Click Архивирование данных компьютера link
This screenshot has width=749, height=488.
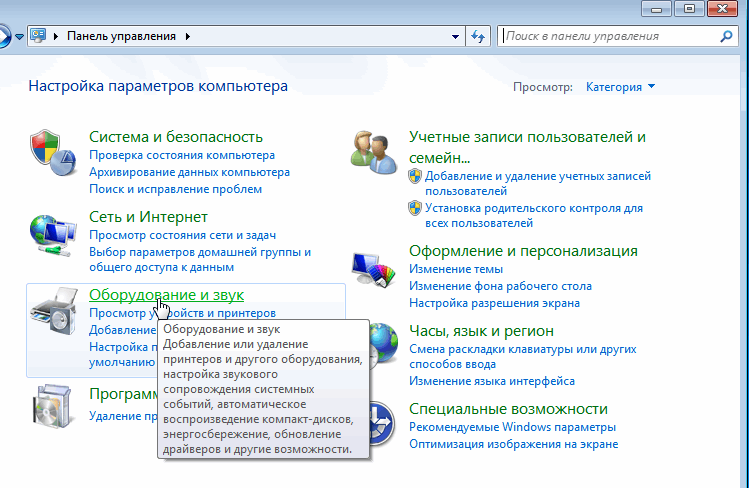(x=189, y=172)
